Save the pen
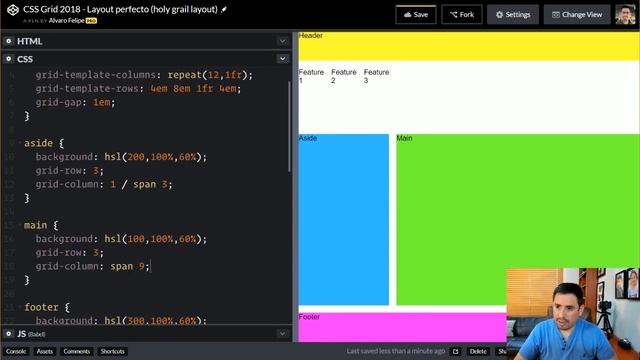The height and width of the screenshot is (360, 640). click(x=416, y=15)
